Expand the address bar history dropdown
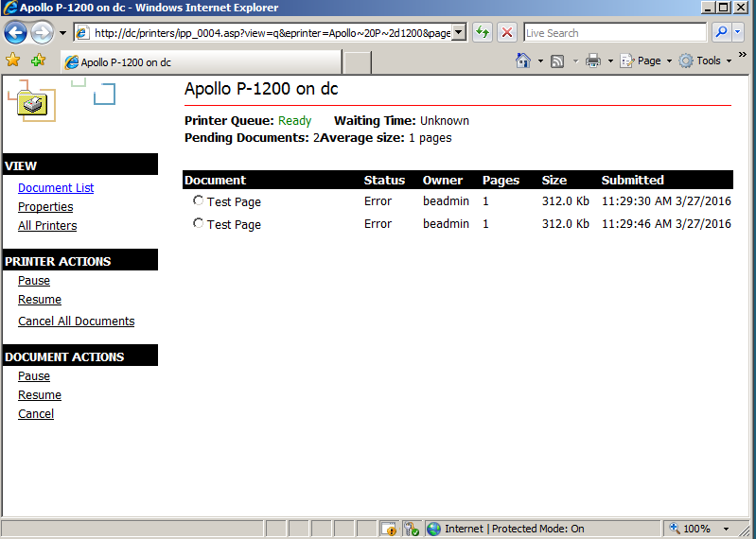 (459, 33)
